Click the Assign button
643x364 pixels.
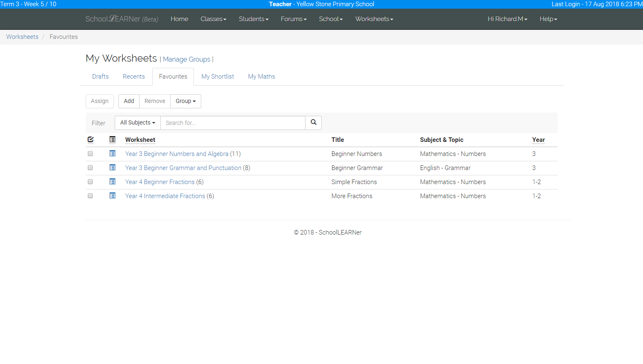100,101
